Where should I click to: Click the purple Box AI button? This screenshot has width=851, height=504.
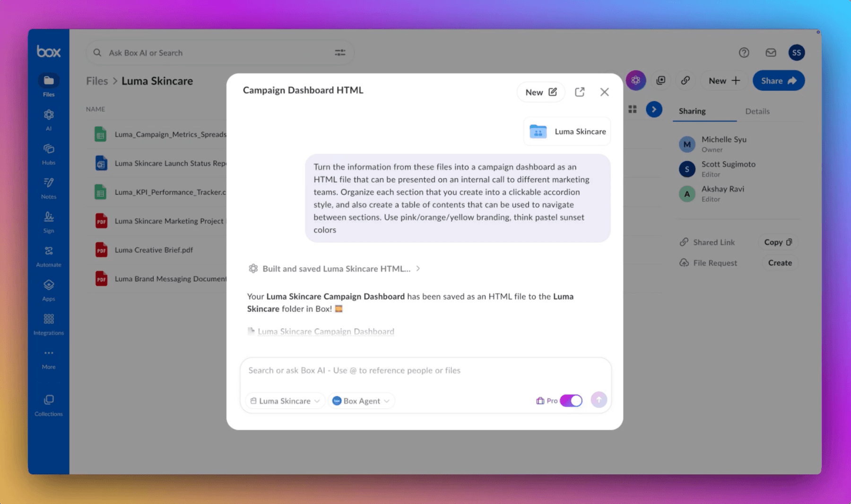pyautogui.click(x=636, y=80)
